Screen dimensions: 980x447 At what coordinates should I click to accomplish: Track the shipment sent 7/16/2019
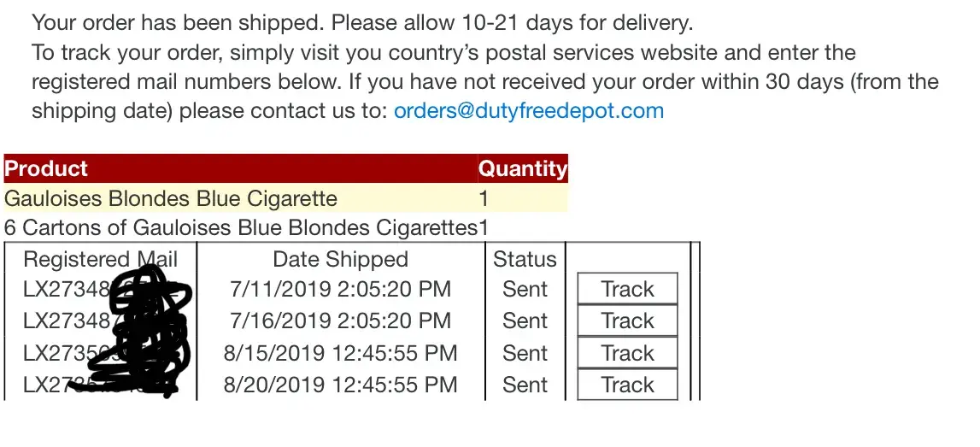627,321
